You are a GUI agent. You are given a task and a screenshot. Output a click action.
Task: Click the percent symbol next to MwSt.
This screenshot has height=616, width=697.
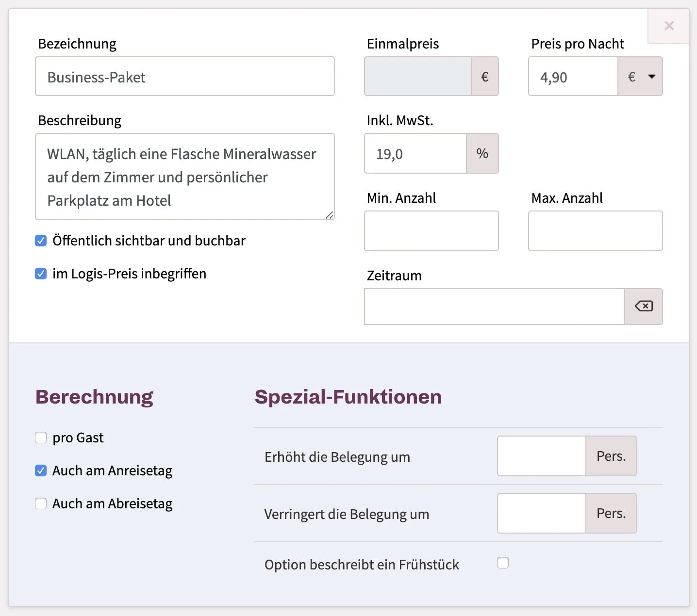[x=482, y=154]
